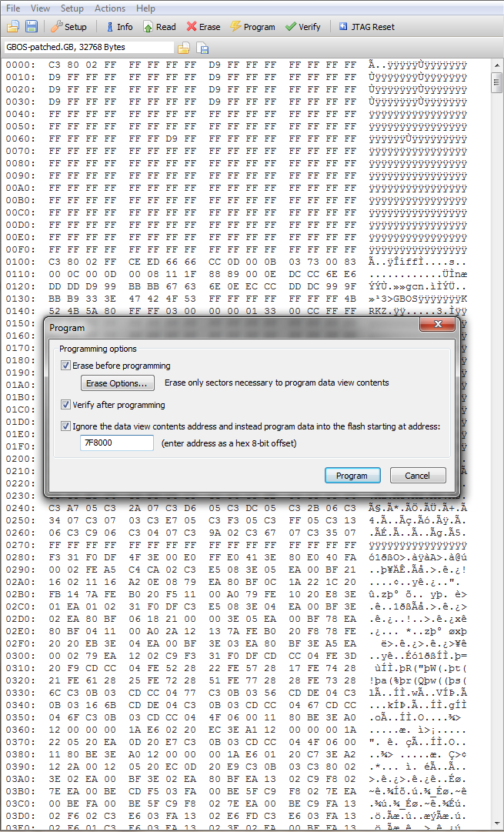Screen dimensions: 504x832
Task: Click the Erase toolbar button
Action: (x=203, y=26)
